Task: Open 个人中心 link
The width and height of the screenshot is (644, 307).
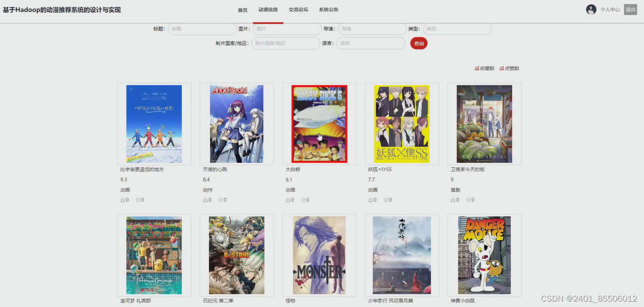Action: pyautogui.click(x=610, y=9)
